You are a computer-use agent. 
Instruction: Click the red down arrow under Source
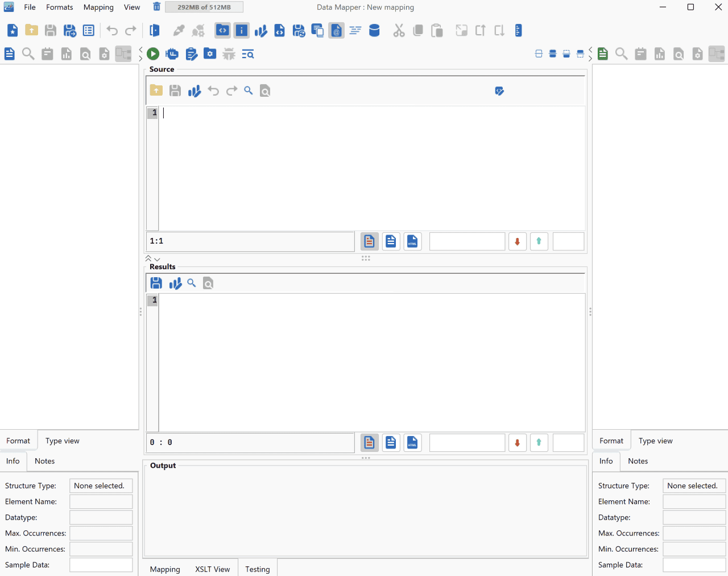(x=518, y=241)
